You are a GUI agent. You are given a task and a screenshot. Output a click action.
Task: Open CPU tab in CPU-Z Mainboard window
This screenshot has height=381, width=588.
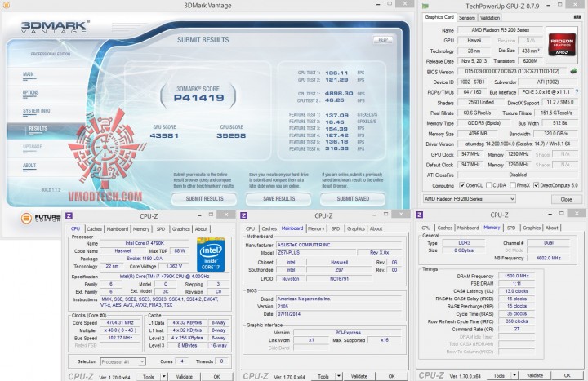(251, 228)
